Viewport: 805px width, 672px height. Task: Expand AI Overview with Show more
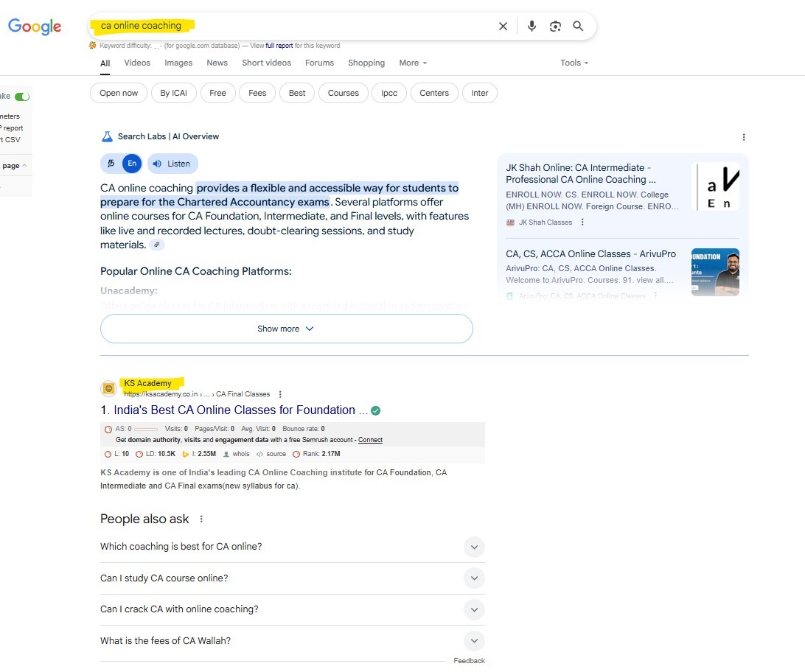tap(286, 329)
